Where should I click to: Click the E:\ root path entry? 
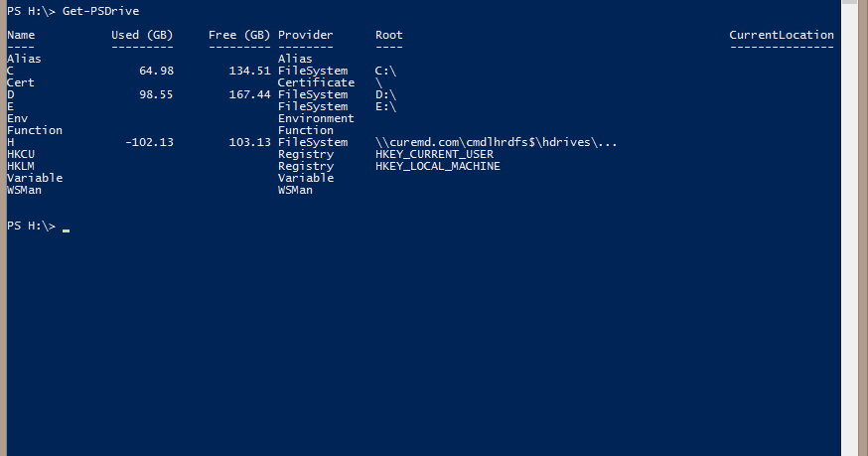[x=386, y=106]
